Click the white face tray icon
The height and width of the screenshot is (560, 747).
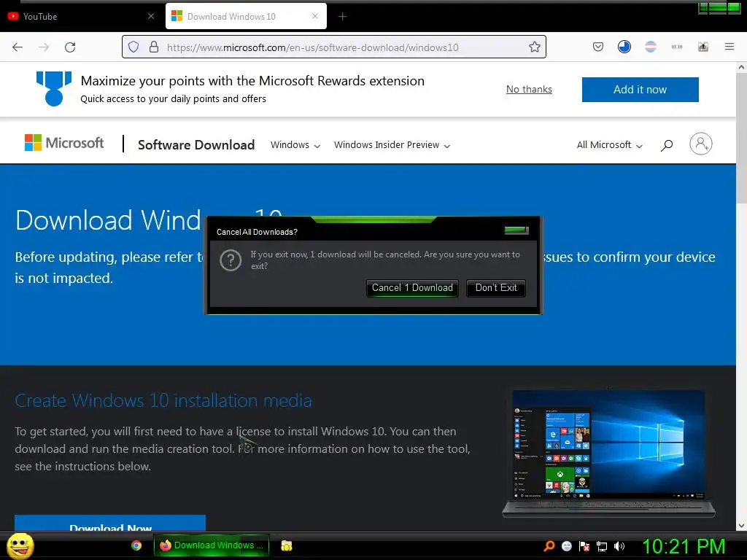coord(566,546)
